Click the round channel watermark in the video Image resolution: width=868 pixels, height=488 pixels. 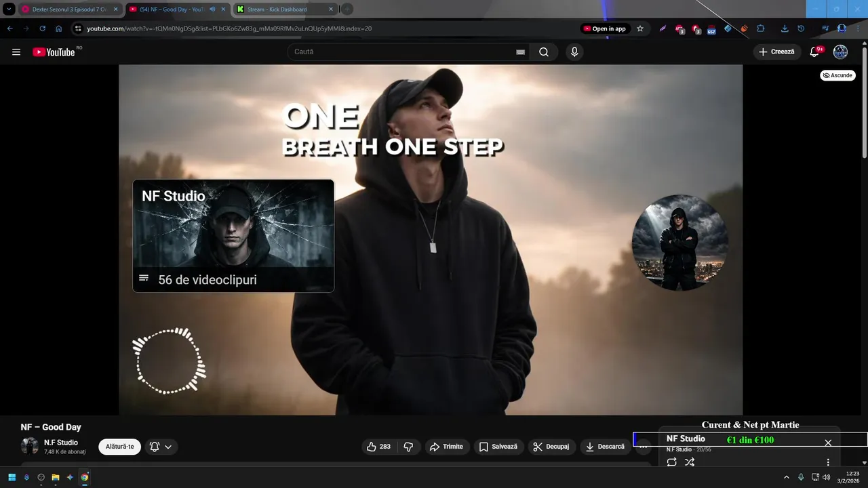pyautogui.click(x=680, y=243)
